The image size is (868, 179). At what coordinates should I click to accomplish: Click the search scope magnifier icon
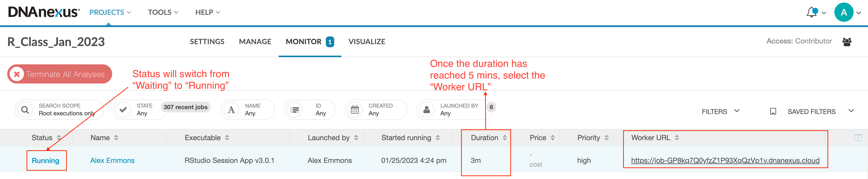[x=25, y=110]
